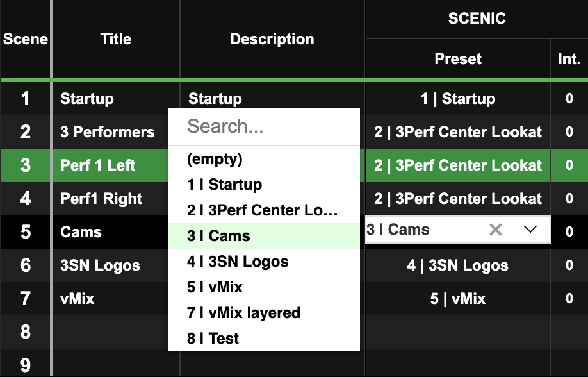The height and width of the screenshot is (377, 588).
Task: Pick 3 | Cams in dropdown list
Action: pos(264,236)
